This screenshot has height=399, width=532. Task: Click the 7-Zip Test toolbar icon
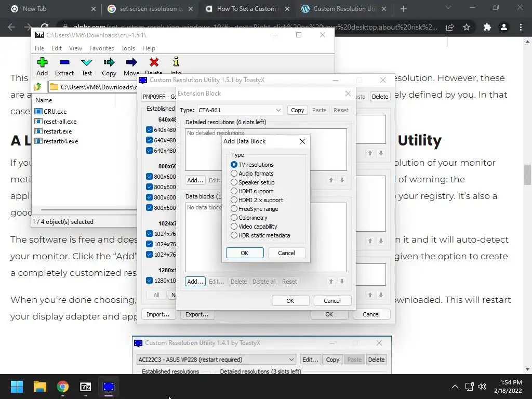tap(87, 66)
